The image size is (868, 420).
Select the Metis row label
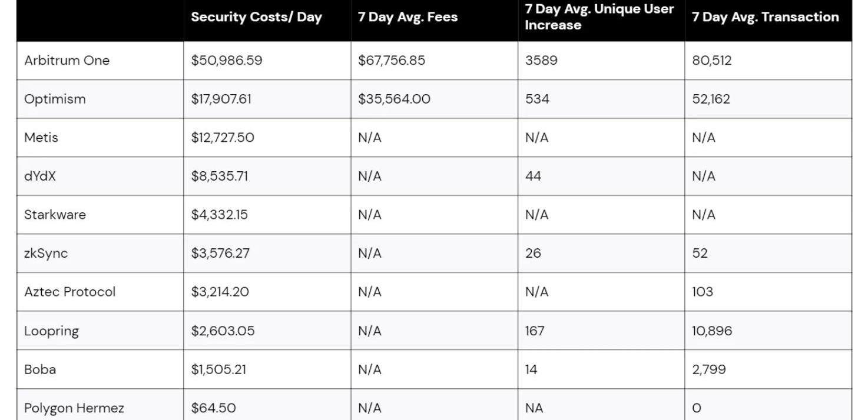[x=41, y=138]
